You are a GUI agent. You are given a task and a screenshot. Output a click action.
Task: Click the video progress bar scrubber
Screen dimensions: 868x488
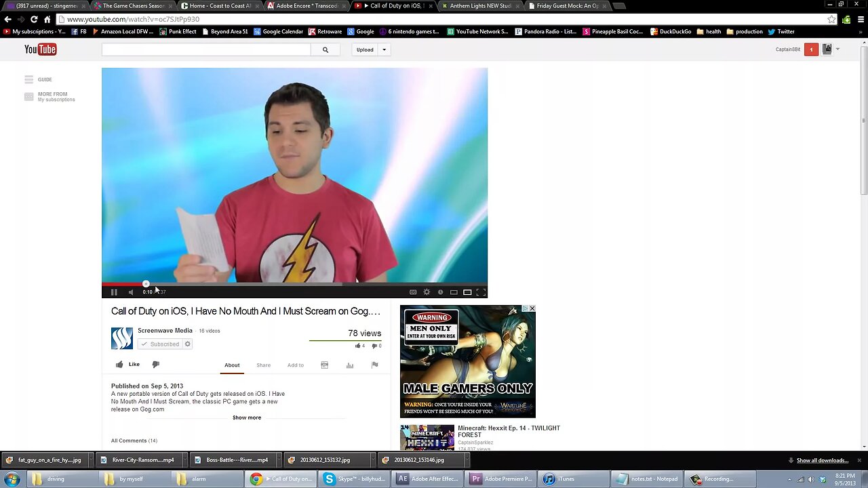(x=146, y=284)
